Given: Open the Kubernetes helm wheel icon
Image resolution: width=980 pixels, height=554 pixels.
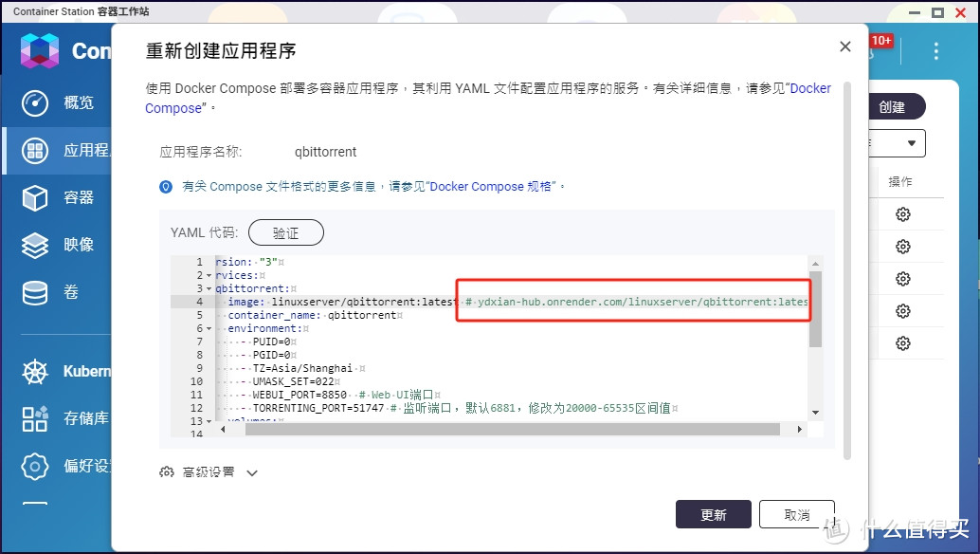Looking at the screenshot, I should (x=34, y=372).
